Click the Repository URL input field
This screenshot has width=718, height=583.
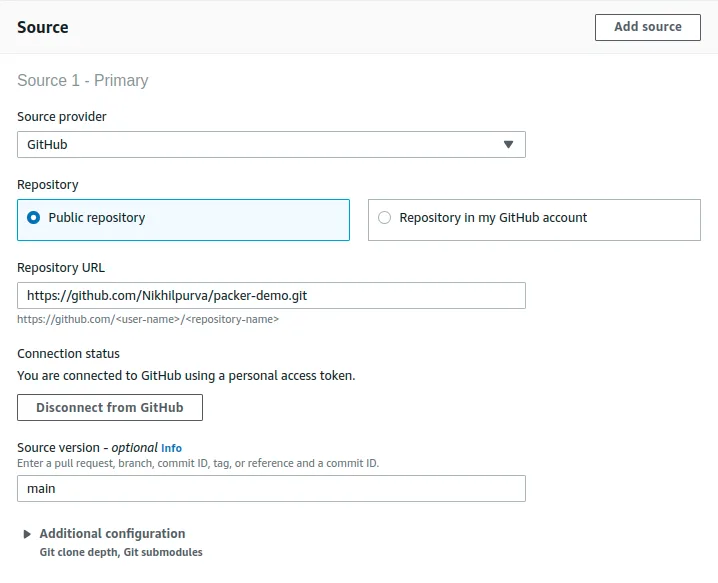pos(271,295)
